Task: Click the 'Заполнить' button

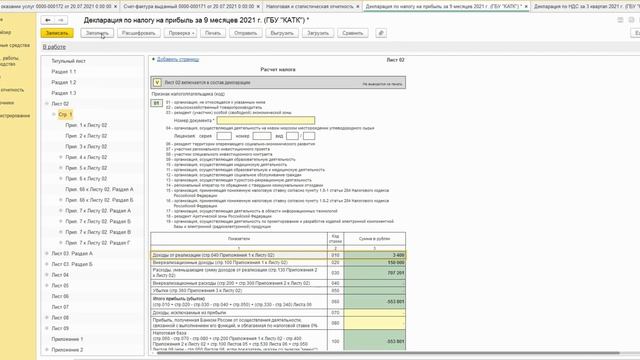Action: 97,33
